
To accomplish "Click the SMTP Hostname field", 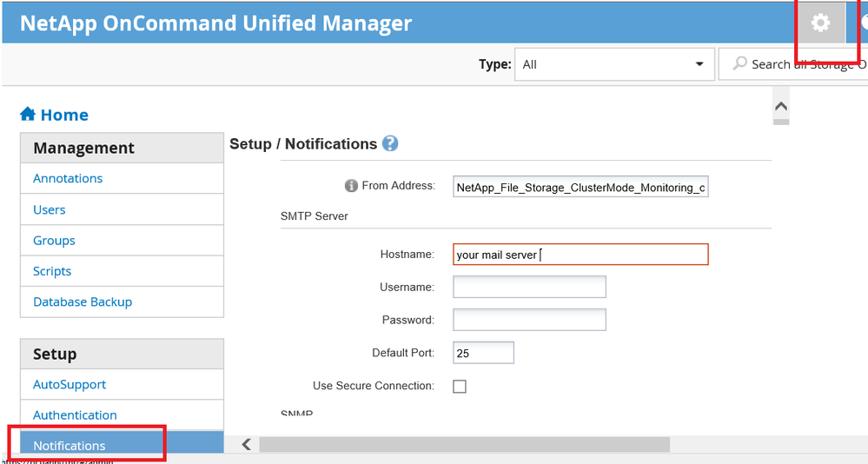I will tap(580, 255).
